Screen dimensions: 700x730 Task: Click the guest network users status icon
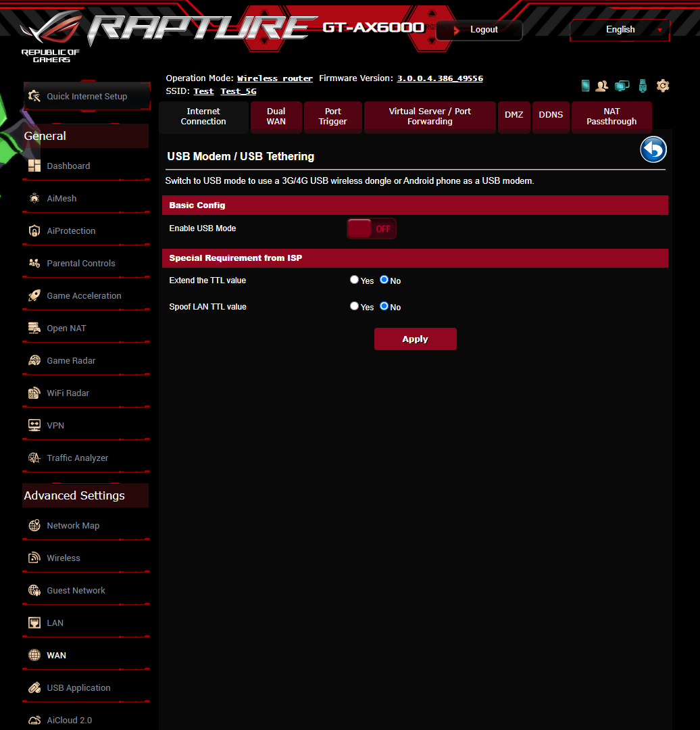(602, 86)
